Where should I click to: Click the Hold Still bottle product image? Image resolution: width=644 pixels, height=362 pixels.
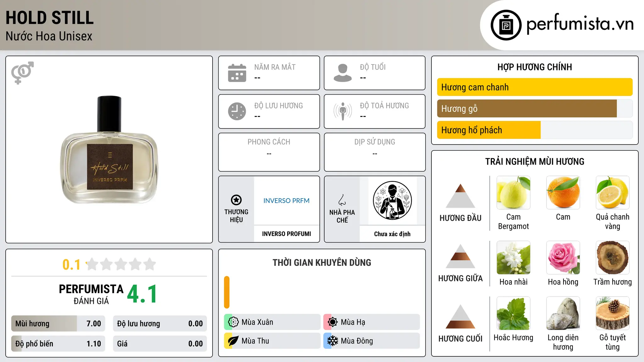(x=109, y=150)
